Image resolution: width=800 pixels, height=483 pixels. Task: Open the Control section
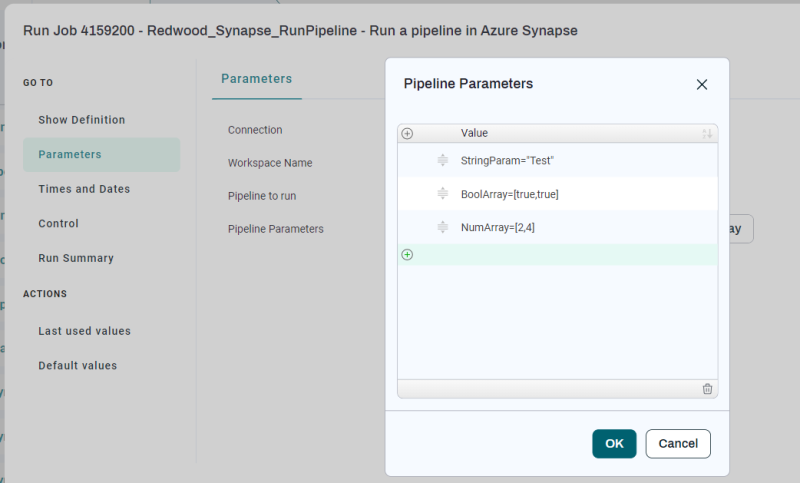[59, 224]
